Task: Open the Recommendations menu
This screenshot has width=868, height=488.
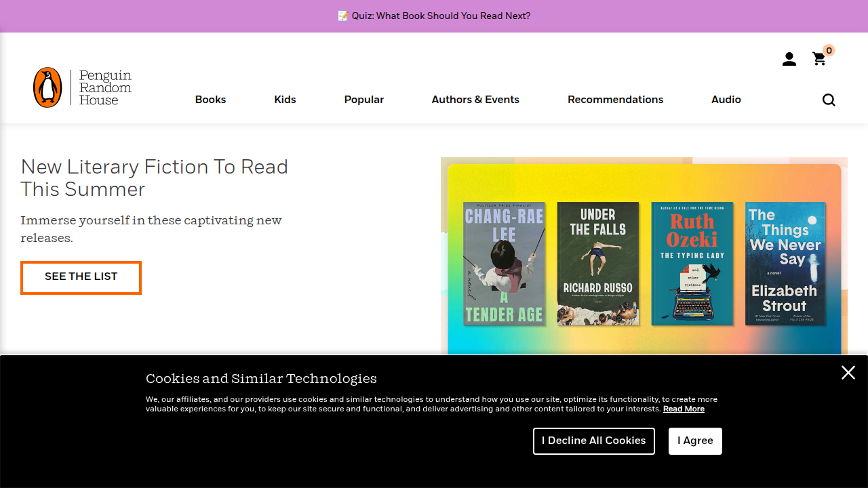Action: point(616,100)
